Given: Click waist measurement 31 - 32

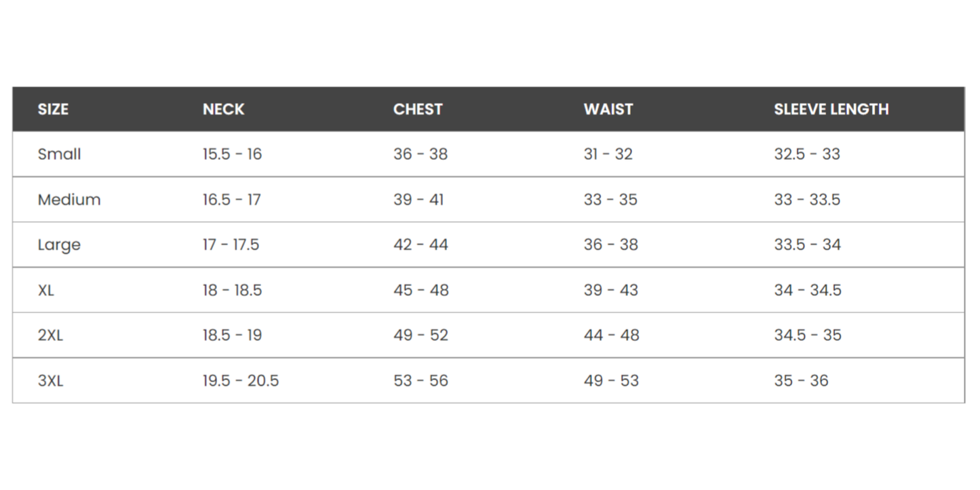Looking at the screenshot, I should [608, 155].
